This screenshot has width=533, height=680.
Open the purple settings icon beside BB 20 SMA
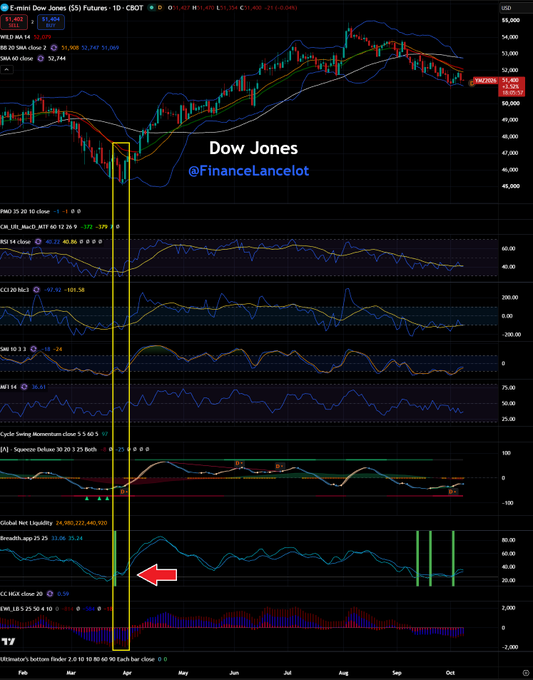(54, 48)
